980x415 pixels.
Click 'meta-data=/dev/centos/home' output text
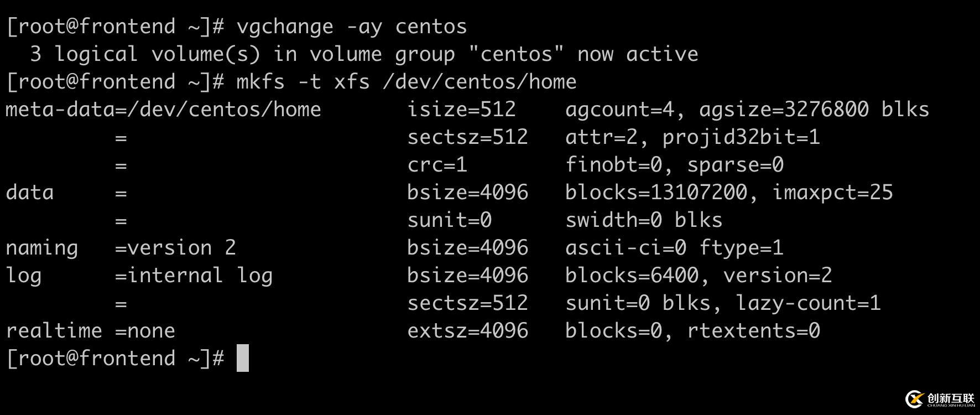point(163,110)
